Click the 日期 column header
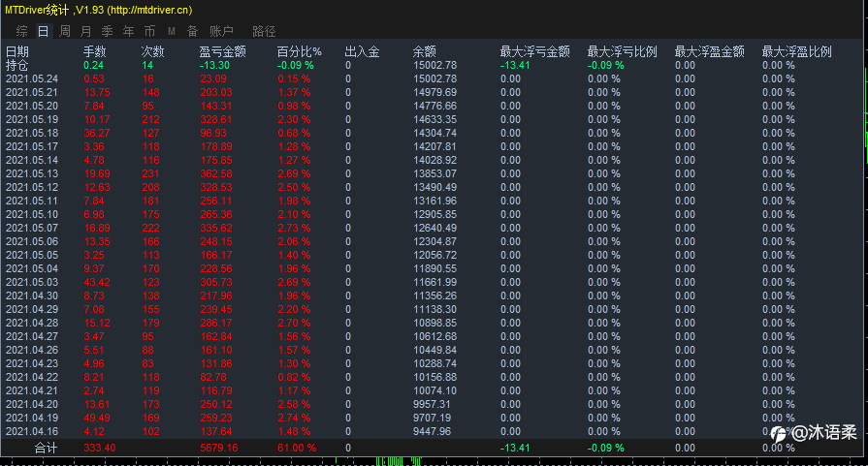 [17, 51]
